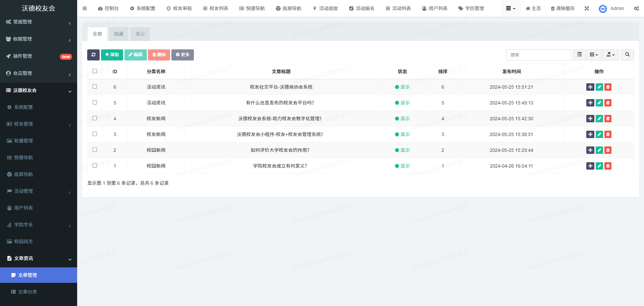Switch to the 全部 tab
The image size is (644, 306).
pyautogui.click(x=97, y=34)
